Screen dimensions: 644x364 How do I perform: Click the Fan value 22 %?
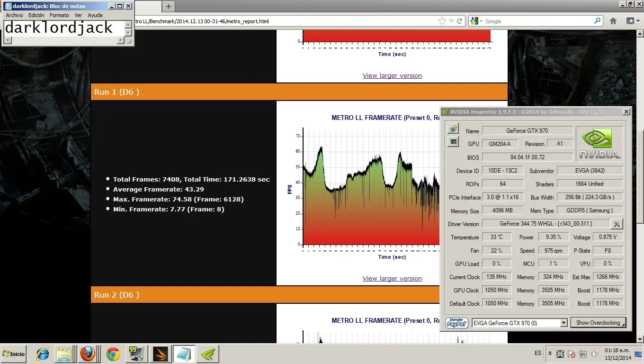tap(496, 250)
